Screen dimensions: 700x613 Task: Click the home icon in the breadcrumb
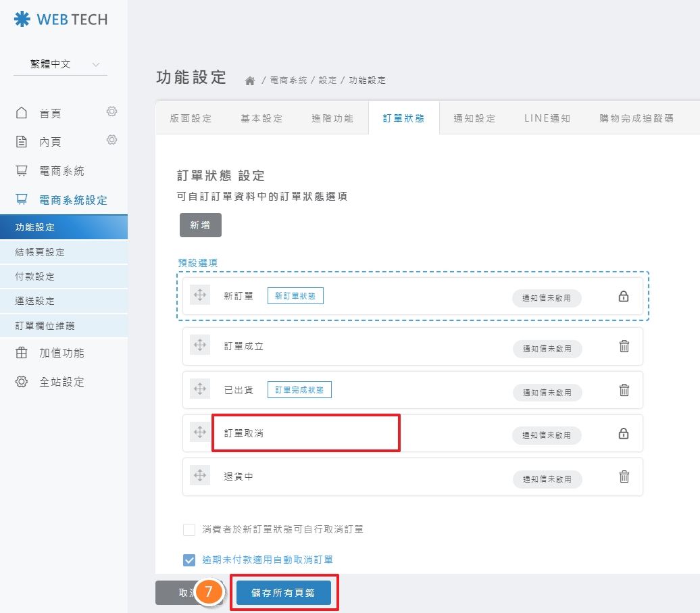tap(250, 80)
